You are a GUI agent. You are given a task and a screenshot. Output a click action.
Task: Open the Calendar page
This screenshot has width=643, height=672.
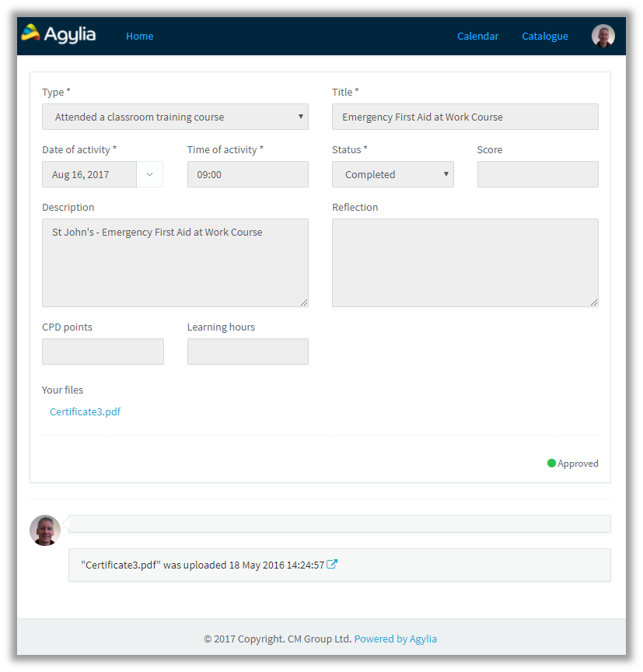click(x=477, y=36)
